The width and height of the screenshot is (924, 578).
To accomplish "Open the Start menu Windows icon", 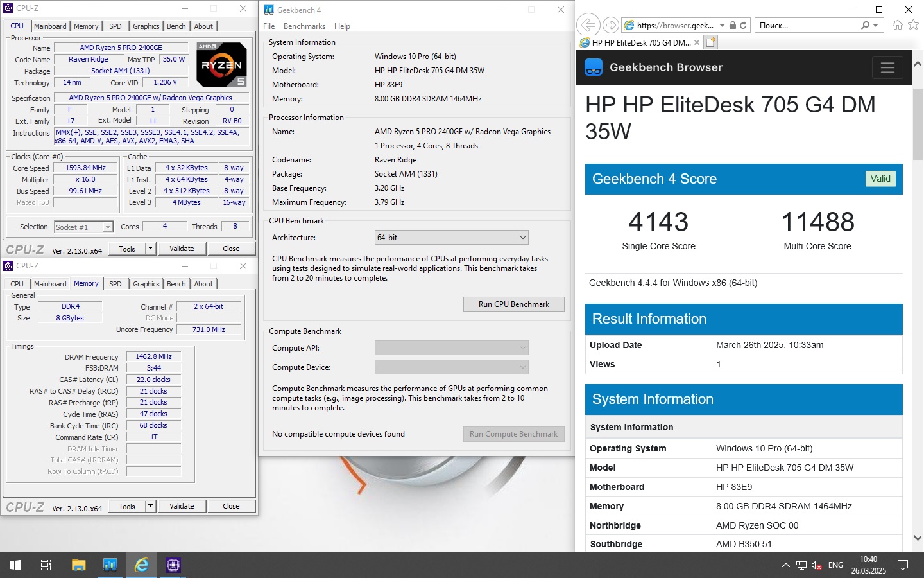I will pos(15,565).
